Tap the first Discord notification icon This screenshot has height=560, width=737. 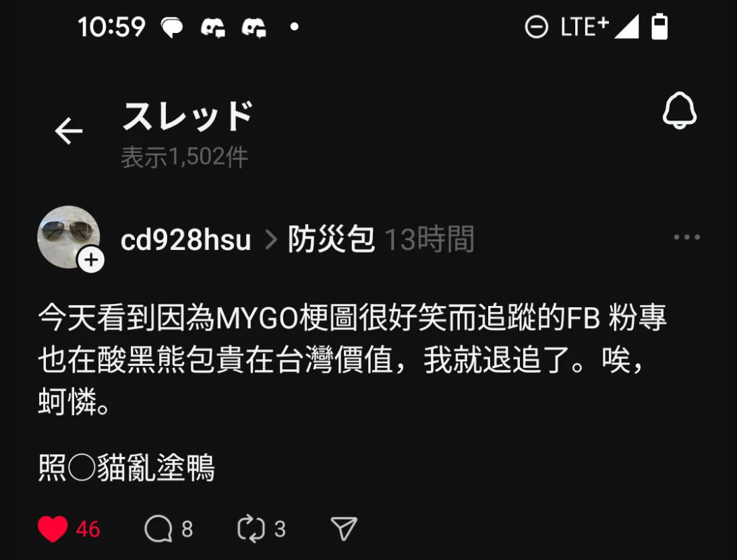(213, 27)
